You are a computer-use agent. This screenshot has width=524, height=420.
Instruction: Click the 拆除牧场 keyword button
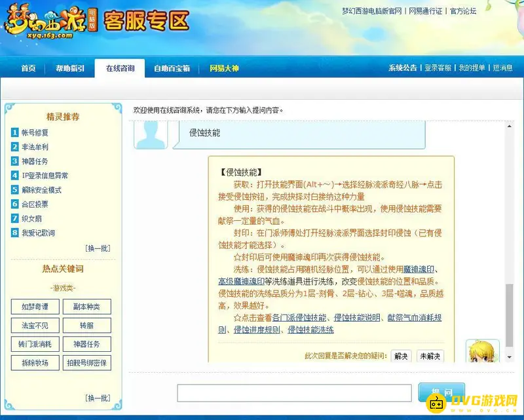point(35,363)
